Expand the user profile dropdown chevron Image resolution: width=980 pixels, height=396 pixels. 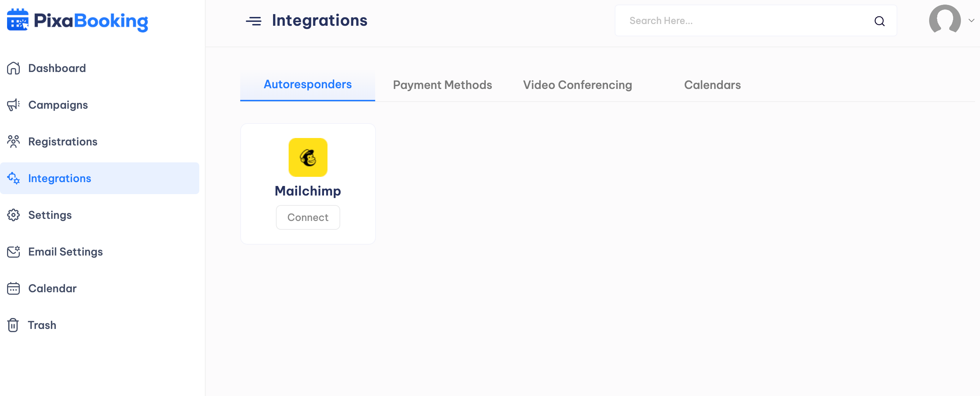coord(971,20)
